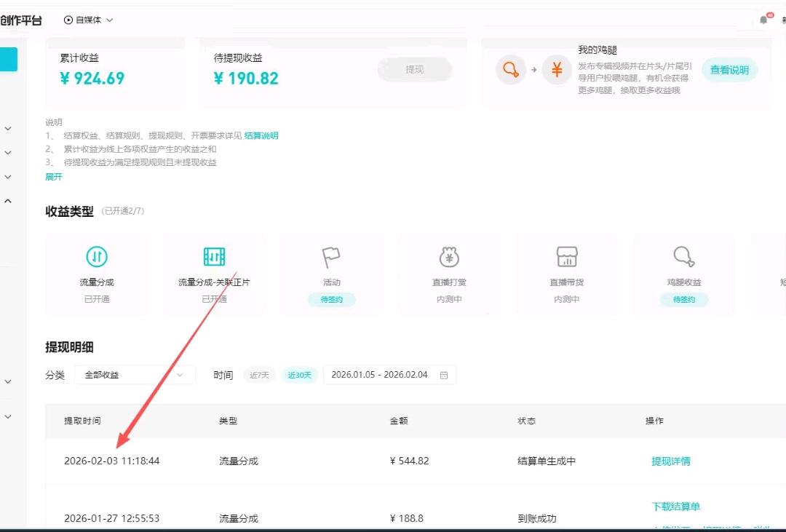Select the 流量分成 earnings type icon

coord(97,257)
